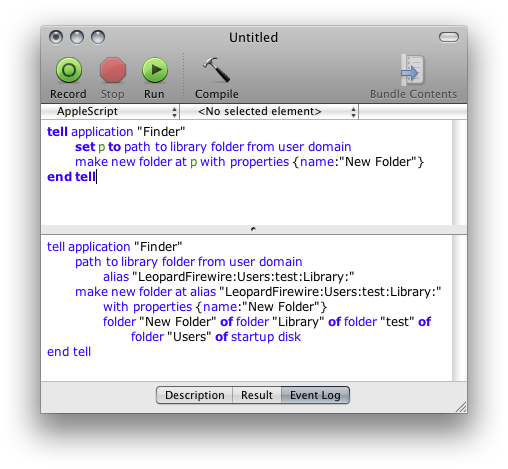Click 'with properties {name:"New Folder"}' in event log
508x469 pixels.
click(x=215, y=307)
